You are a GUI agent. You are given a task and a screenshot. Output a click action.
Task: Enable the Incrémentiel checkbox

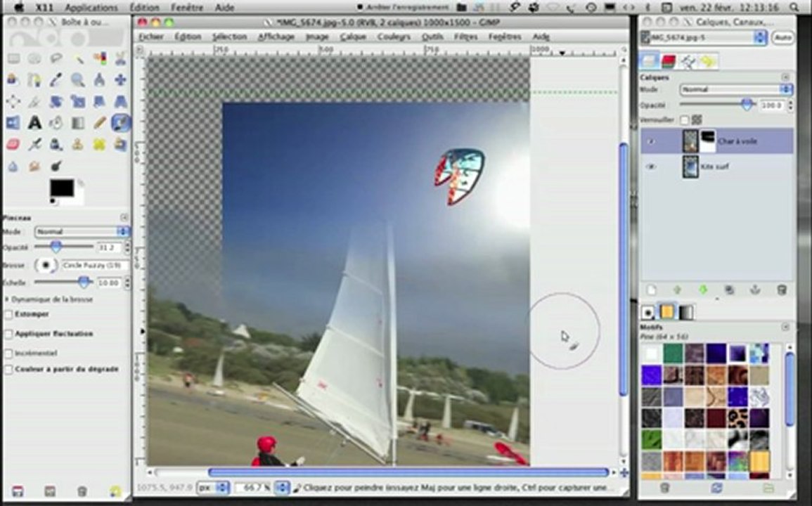point(8,353)
